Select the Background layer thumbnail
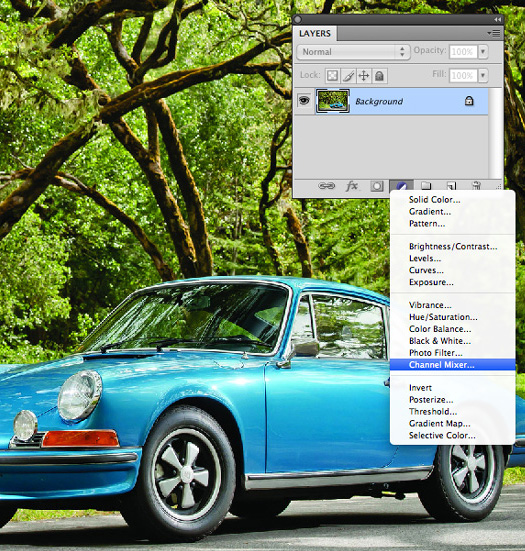Image resolution: width=525 pixels, height=551 pixels. click(332, 101)
